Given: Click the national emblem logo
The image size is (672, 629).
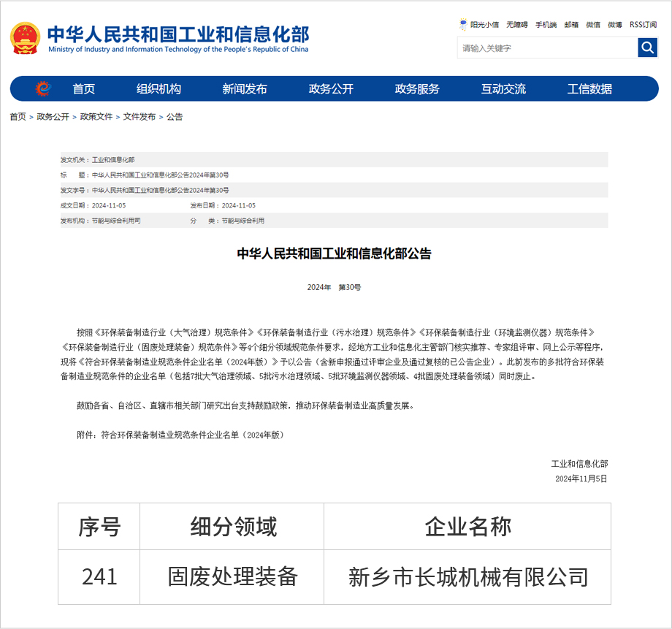Looking at the screenshot, I should pos(26,38).
